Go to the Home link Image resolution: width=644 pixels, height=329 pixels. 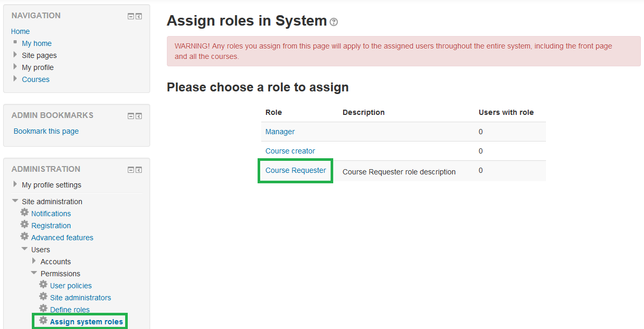(20, 31)
